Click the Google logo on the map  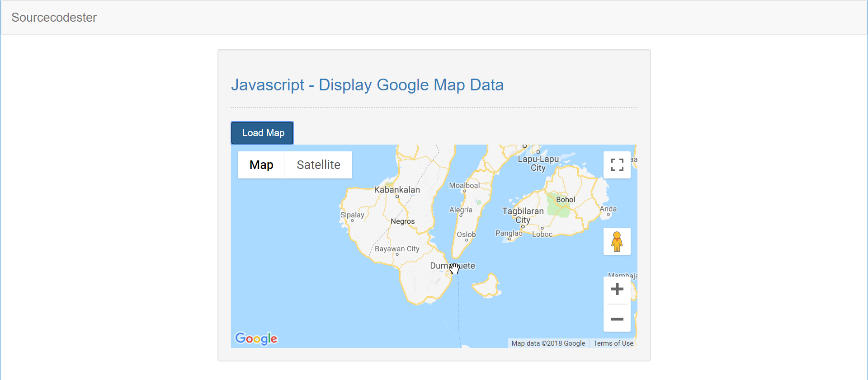point(256,338)
